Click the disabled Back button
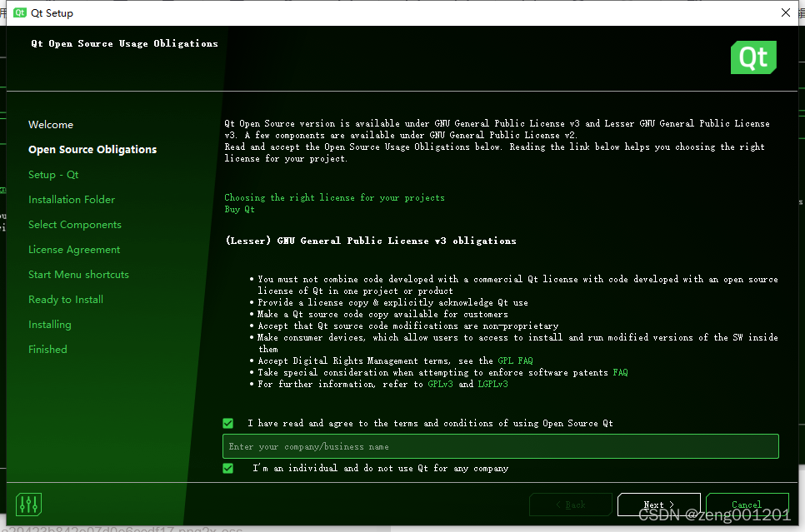The width and height of the screenshot is (805, 532). 570,505
